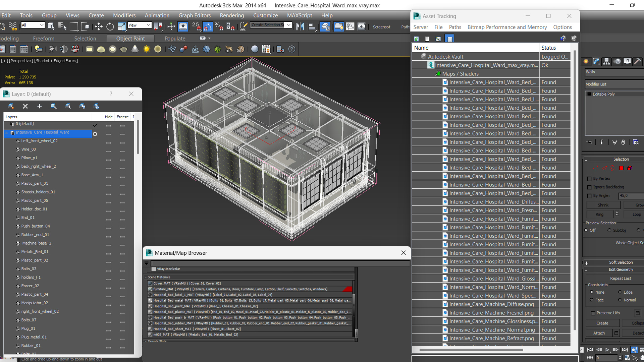
Task: Select Vertex sub-object level icon
Action: click(x=596, y=168)
